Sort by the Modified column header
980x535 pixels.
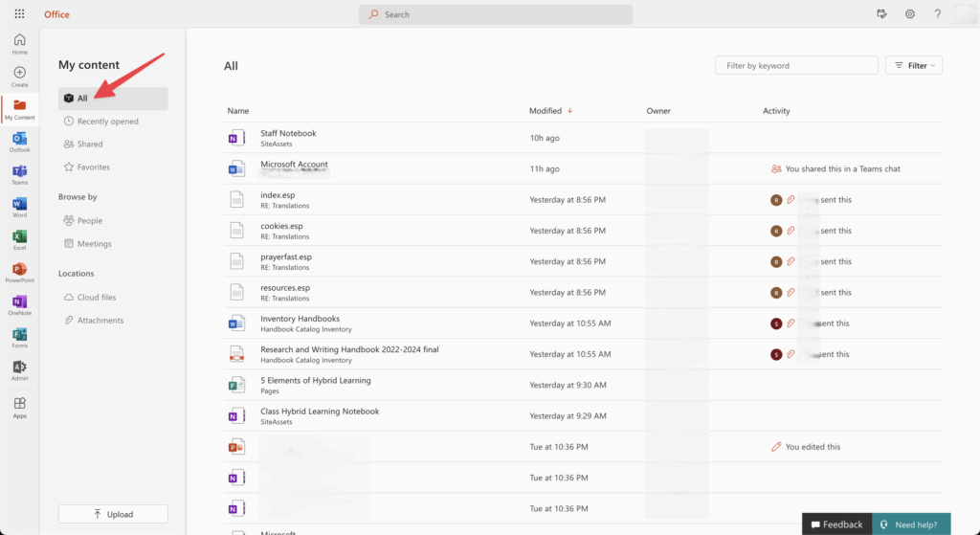click(x=546, y=111)
